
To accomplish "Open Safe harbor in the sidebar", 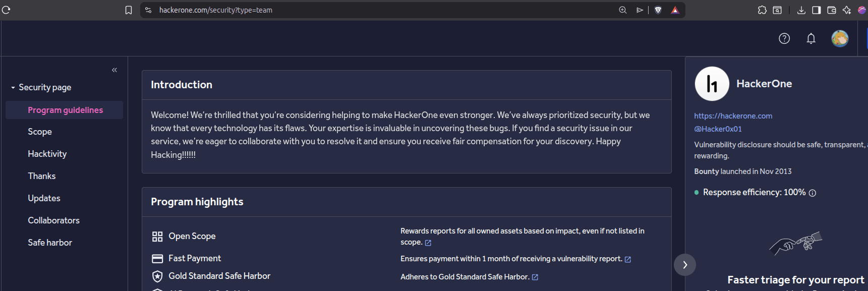I will point(50,243).
